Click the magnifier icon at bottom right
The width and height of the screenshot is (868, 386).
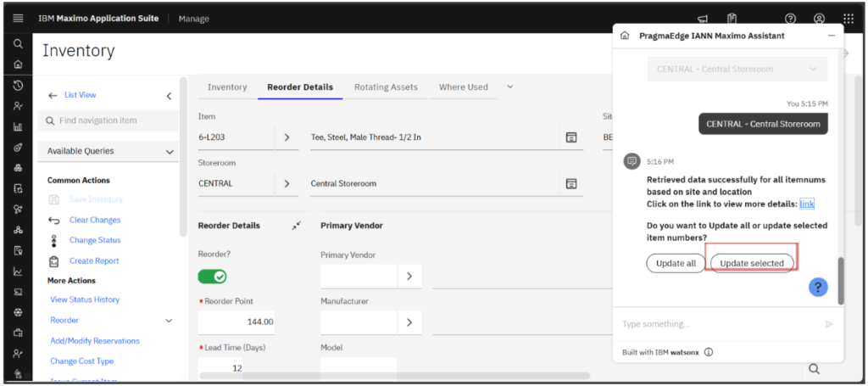[x=814, y=369]
